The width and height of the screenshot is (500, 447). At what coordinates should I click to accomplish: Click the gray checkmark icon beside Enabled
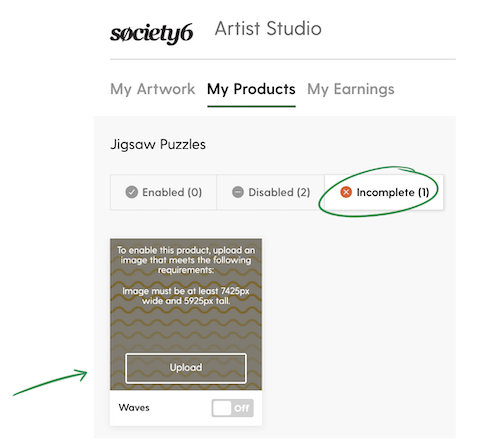pos(132,192)
